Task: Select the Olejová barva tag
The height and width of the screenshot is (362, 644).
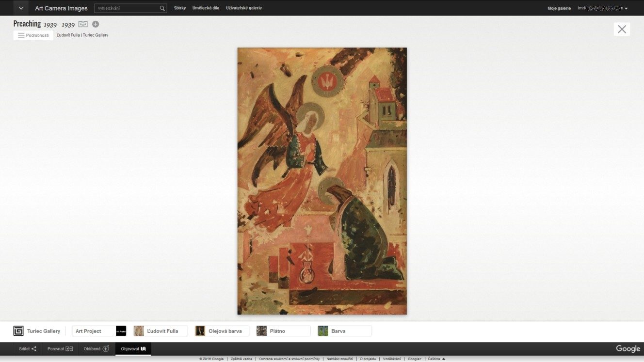Action: (x=222, y=331)
